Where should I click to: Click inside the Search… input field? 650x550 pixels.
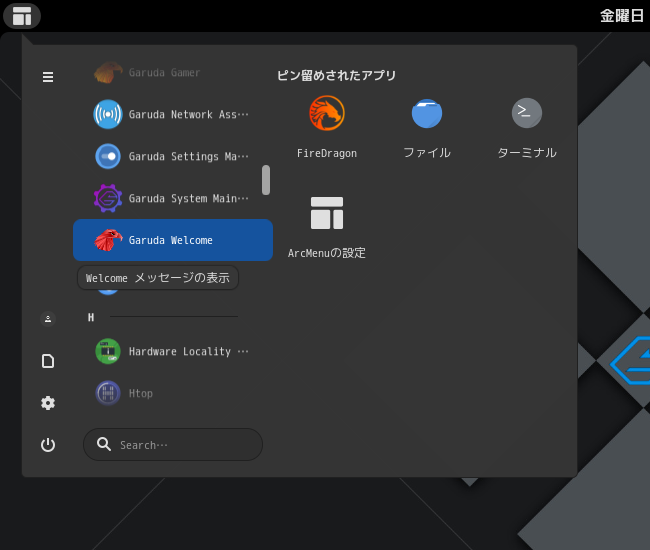[x=173, y=445]
